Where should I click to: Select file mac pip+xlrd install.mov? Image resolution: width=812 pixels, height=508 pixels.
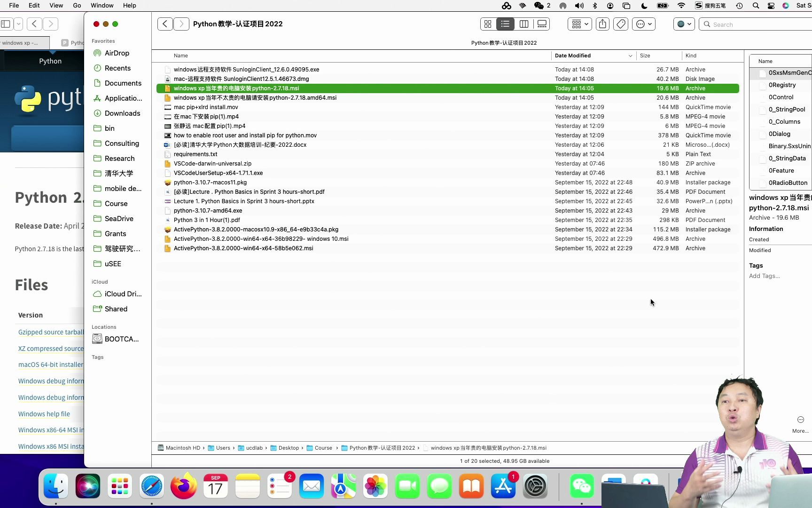(447, 107)
